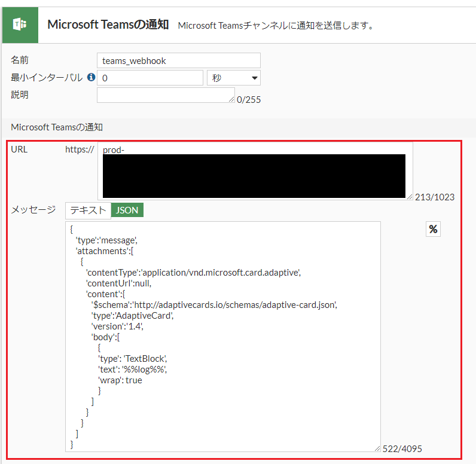Click the resize handle of URL field
This screenshot has height=464, width=476.
tap(410, 197)
